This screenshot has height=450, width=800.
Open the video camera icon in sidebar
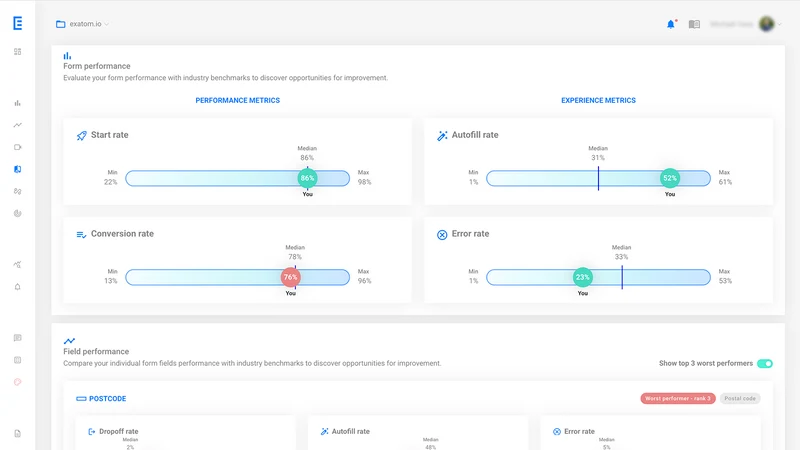click(x=18, y=147)
